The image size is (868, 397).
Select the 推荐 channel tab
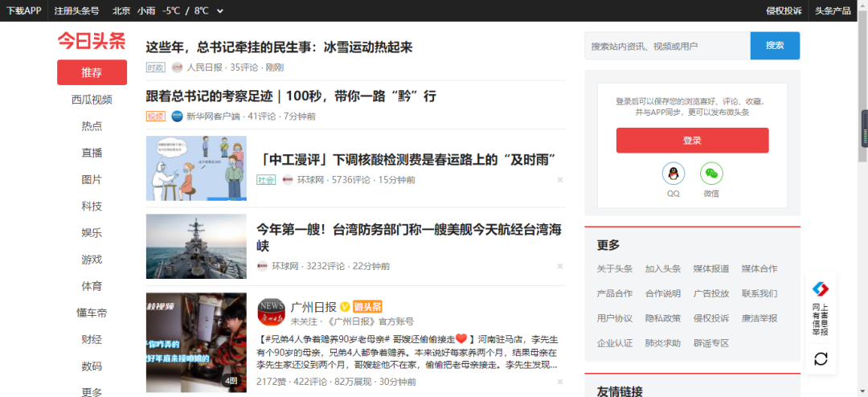(x=92, y=72)
